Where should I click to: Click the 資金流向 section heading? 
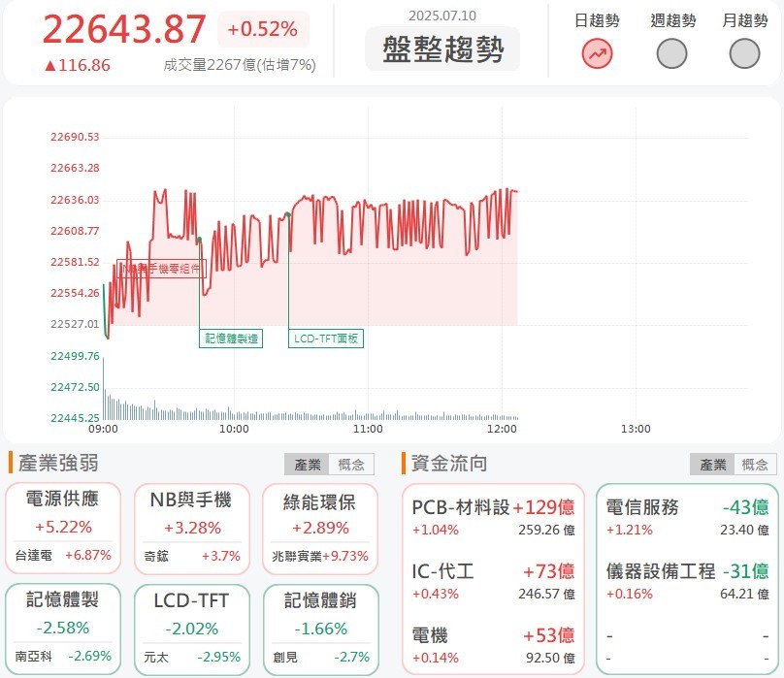click(448, 463)
